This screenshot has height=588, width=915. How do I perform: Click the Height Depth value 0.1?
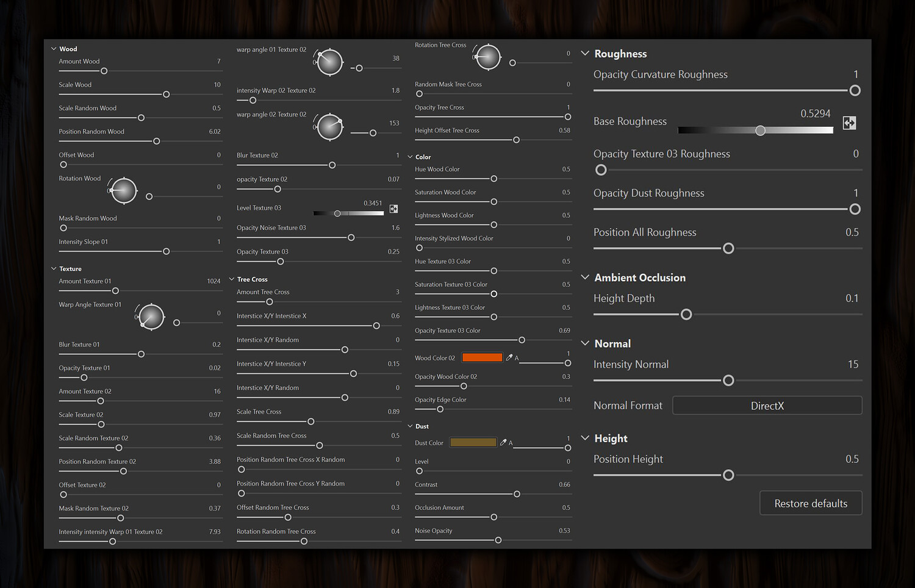pos(852,298)
